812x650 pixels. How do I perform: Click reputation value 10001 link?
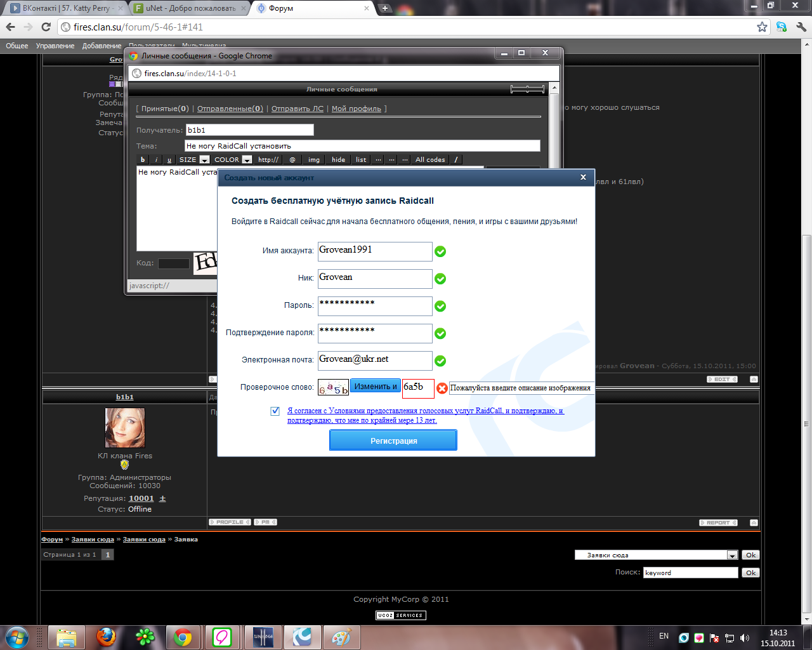(x=141, y=498)
